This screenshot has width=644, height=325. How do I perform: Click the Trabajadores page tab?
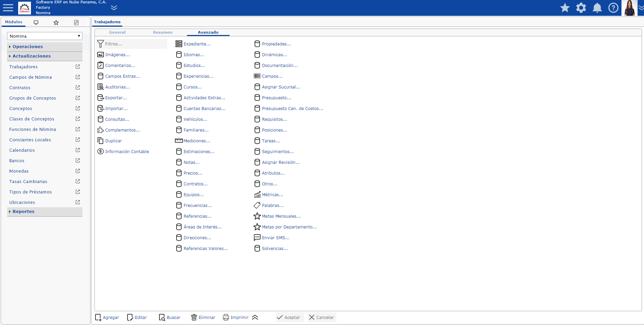107,22
